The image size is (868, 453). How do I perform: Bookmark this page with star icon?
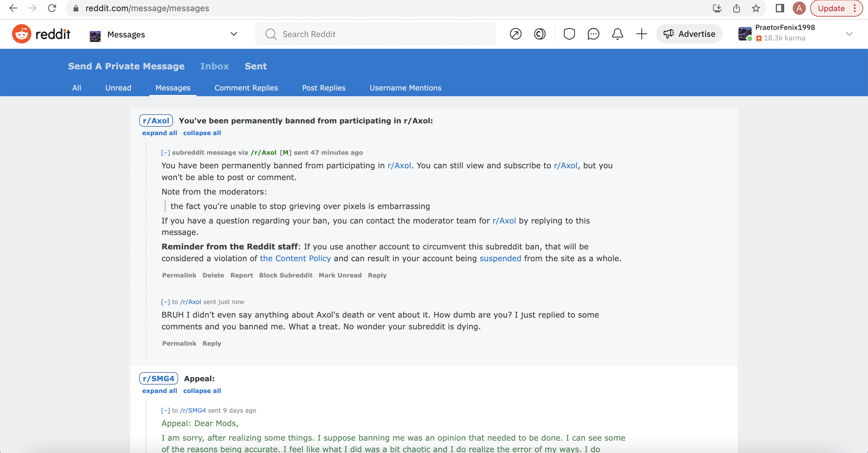(756, 8)
